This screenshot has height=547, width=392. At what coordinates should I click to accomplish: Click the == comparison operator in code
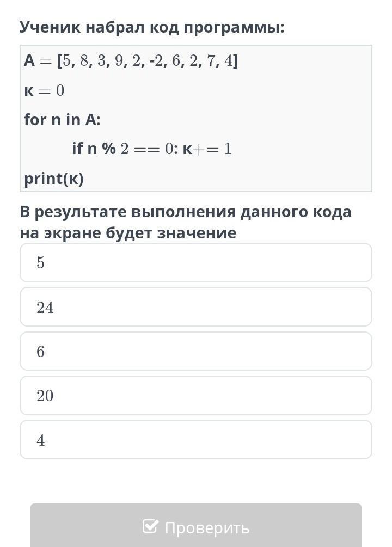coord(147,149)
